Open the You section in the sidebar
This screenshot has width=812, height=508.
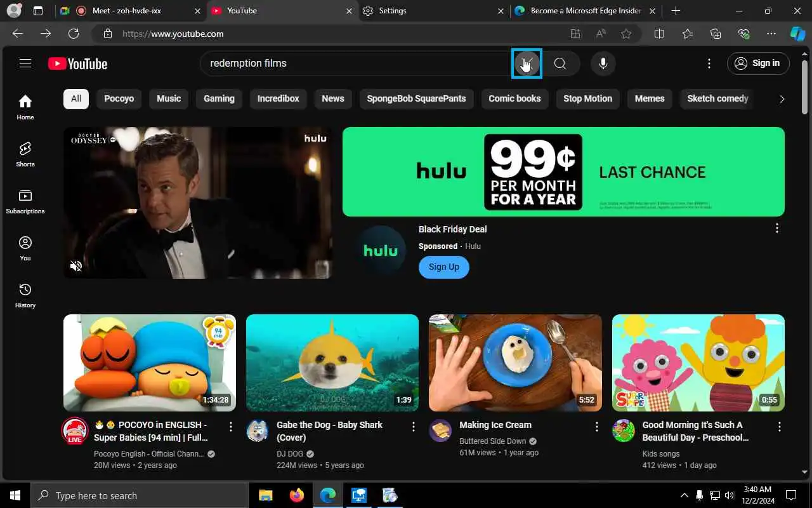point(25,248)
